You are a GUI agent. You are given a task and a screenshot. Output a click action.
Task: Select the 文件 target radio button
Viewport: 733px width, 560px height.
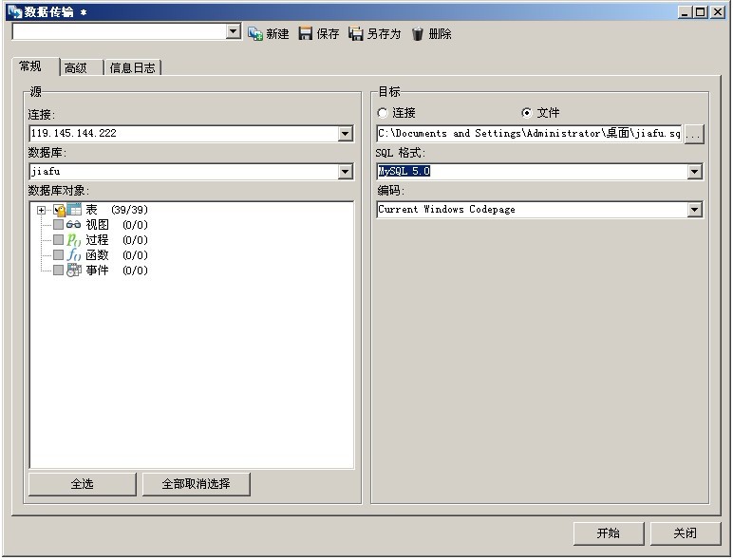pyautogui.click(x=527, y=113)
